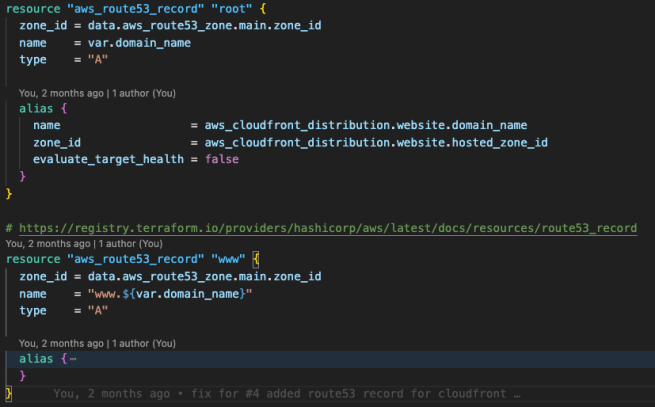Open CodeLens above root alias block

click(97, 93)
